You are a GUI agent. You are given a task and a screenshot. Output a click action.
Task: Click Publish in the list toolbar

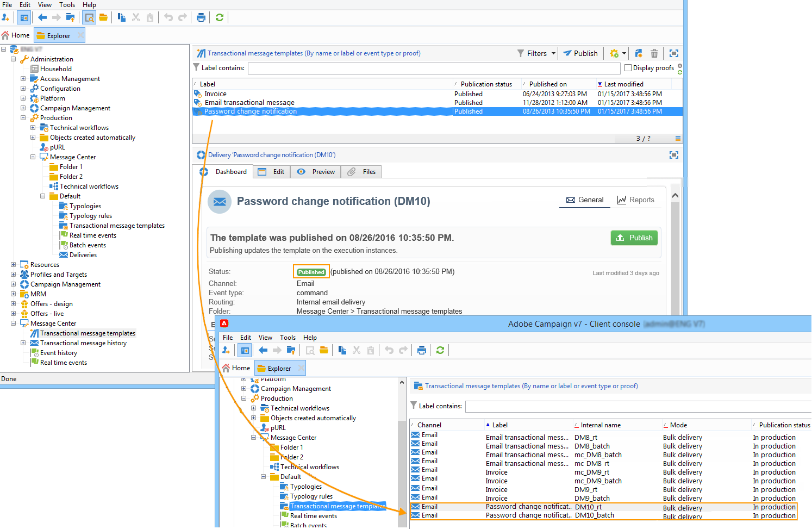click(x=580, y=53)
